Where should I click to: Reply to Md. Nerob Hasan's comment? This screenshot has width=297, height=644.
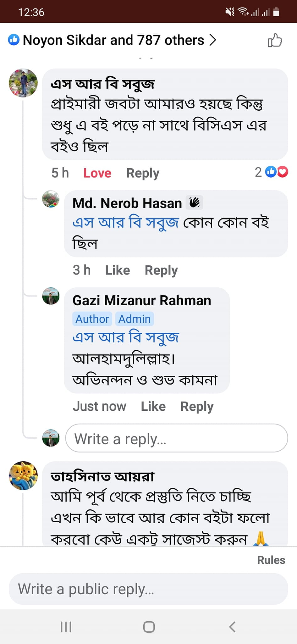(x=161, y=270)
